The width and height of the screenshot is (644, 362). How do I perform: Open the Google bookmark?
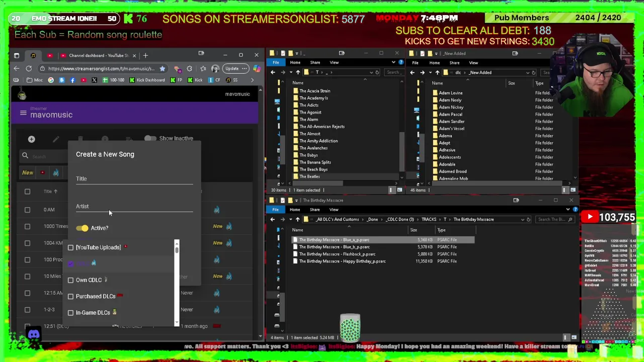click(x=51, y=80)
